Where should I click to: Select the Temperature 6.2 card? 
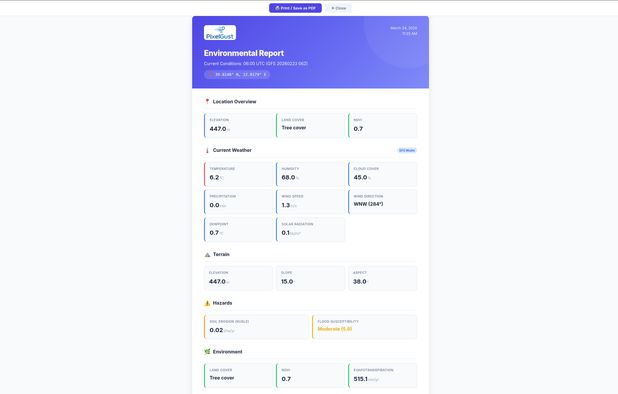click(x=238, y=174)
